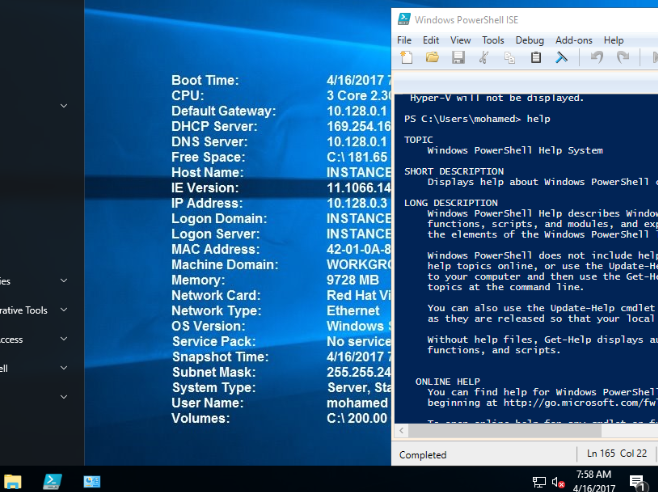
Task: Click the 'Memory:' value 9728 MB
Action: pos(352,280)
